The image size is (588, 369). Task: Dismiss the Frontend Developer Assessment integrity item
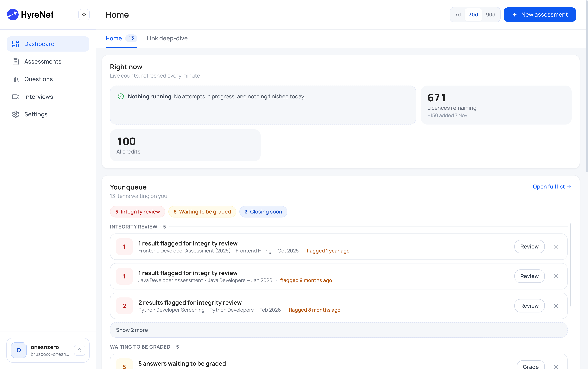[x=556, y=247]
